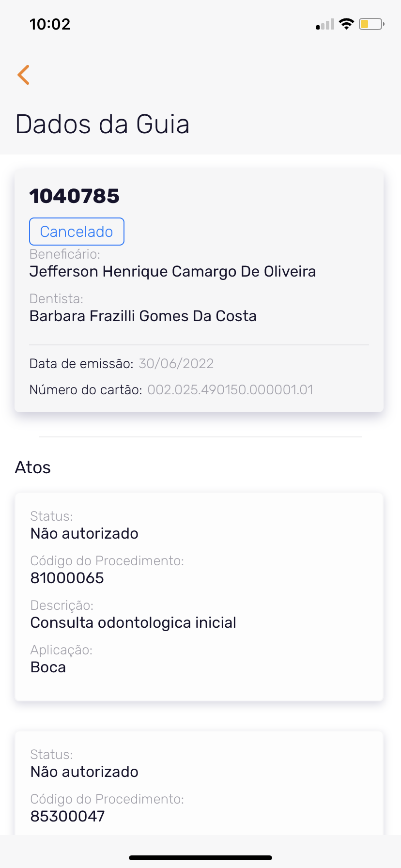
Task: Click the Boca application value
Action: 48,667
